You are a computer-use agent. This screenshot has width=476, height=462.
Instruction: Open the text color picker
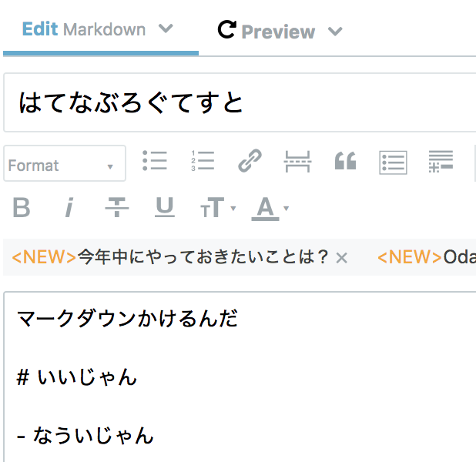click(x=270, y=208)
